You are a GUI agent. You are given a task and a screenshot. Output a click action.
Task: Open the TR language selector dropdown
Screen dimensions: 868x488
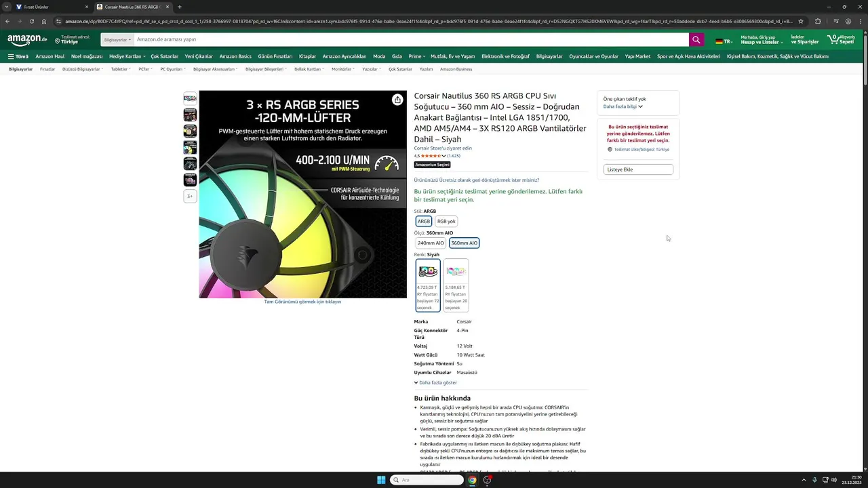[x=724, y=41]
